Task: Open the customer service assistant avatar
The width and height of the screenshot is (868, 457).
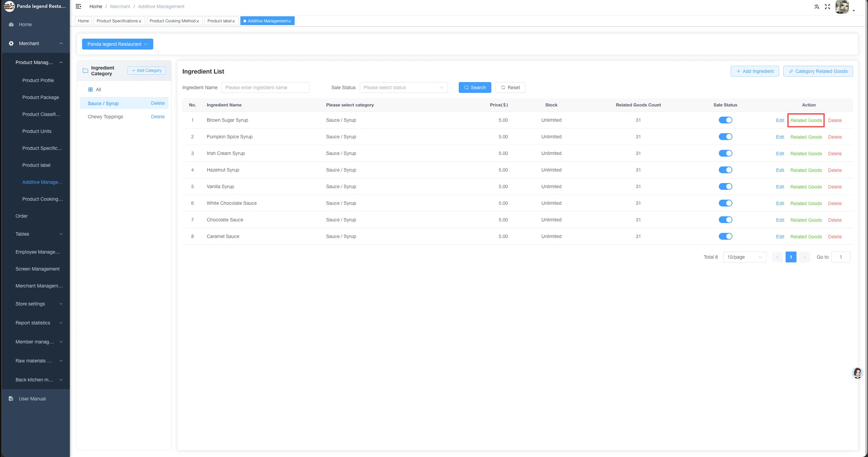Action: 857,373
